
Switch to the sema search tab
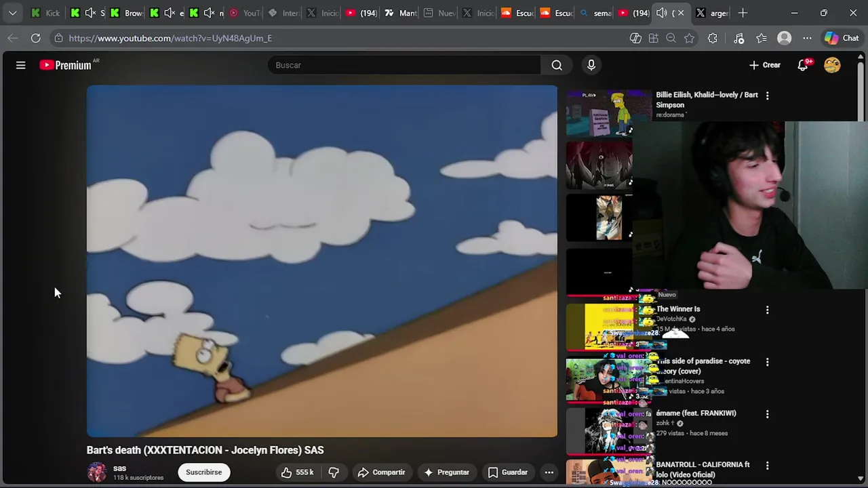[595, 13]
